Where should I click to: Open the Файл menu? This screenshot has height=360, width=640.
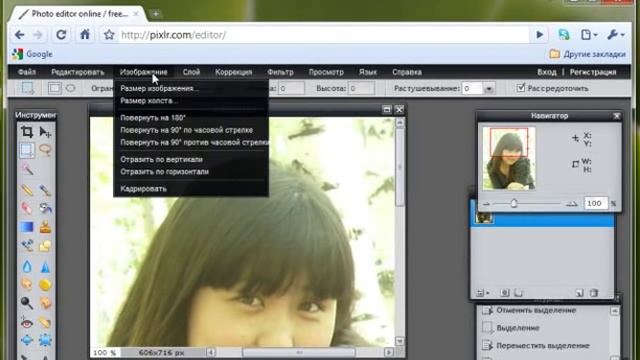pyautogui.click(x=27, y=72)
